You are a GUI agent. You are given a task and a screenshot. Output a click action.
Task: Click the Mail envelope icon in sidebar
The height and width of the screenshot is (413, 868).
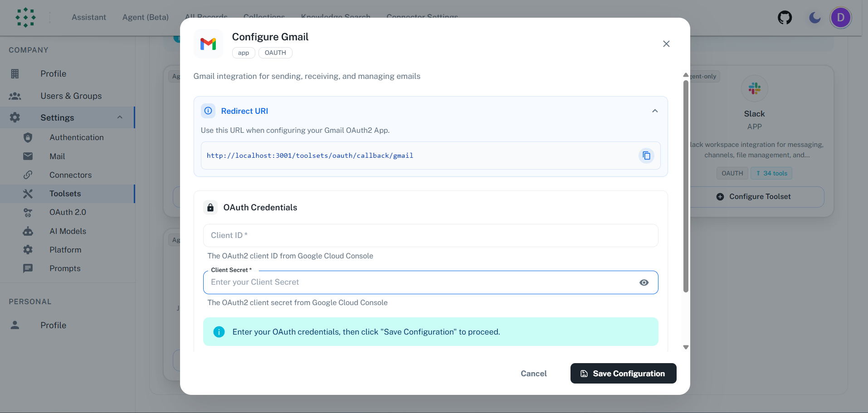(28, 156)
